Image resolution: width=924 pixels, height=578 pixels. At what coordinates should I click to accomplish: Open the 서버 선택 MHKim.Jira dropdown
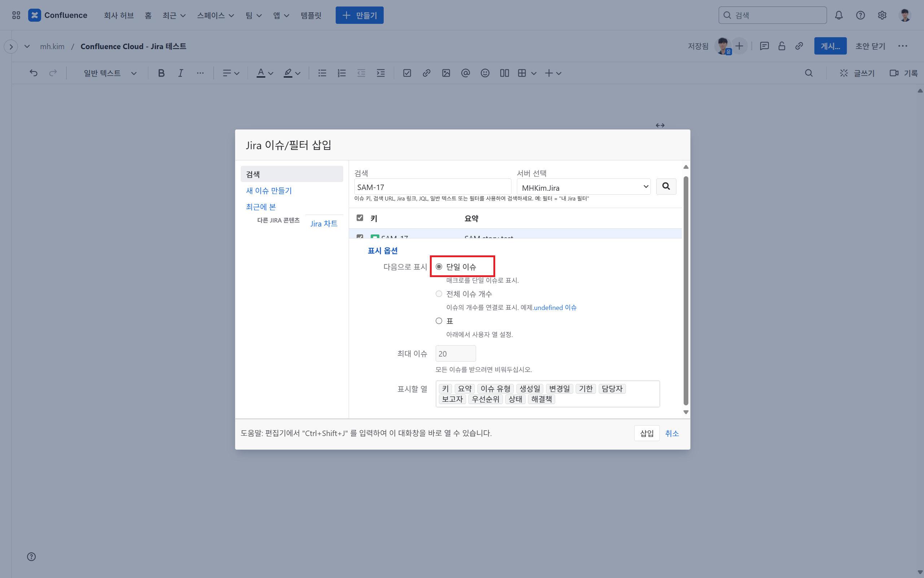[583, 186]
